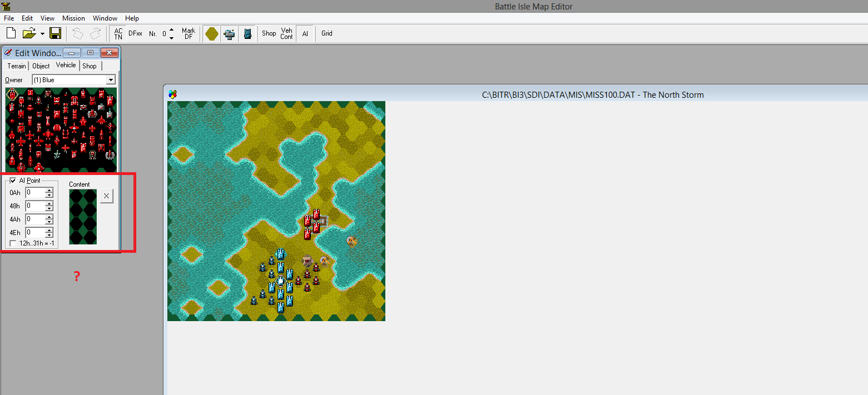Screen dimensions: 868x395
Task: Close the Edit Window panel
Action: (110, 53)
